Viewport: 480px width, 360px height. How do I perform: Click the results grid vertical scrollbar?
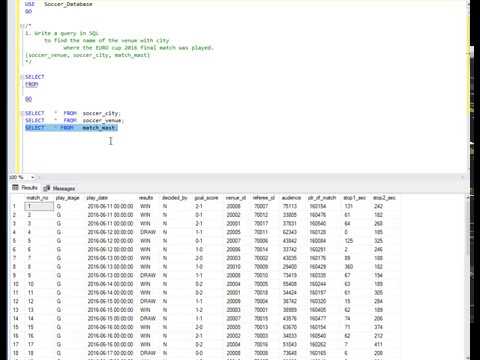pyautogui.click(x=467, y=277)
